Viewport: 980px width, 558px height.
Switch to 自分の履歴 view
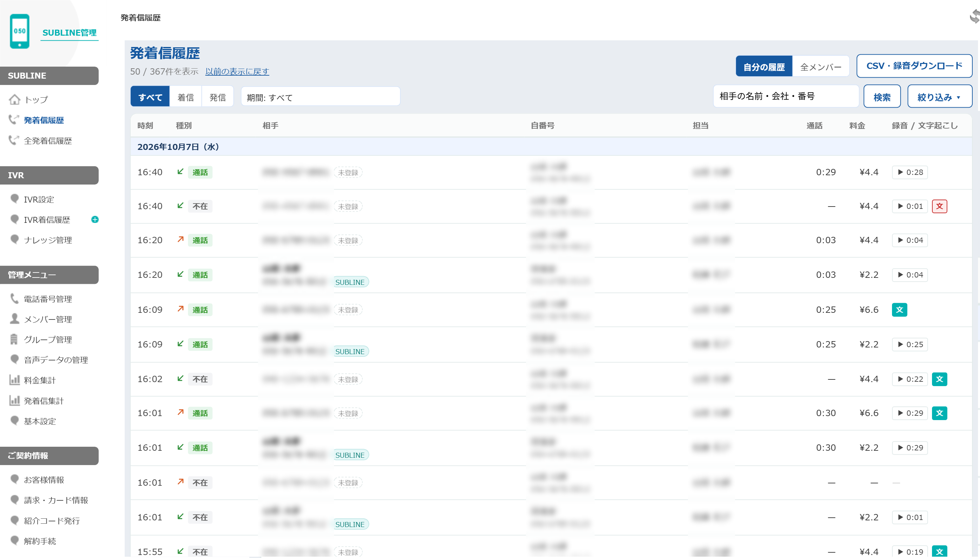[764, 67]
